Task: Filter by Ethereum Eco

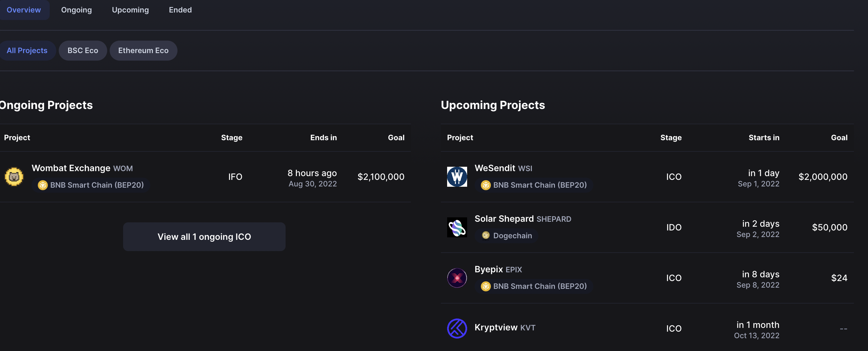Action: tap(143, 51)
